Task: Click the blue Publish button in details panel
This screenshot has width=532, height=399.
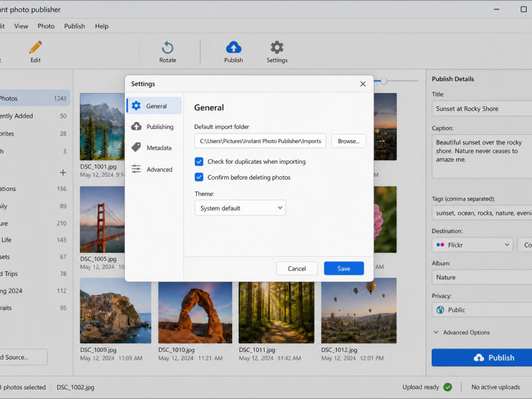Action: (481, 358)
